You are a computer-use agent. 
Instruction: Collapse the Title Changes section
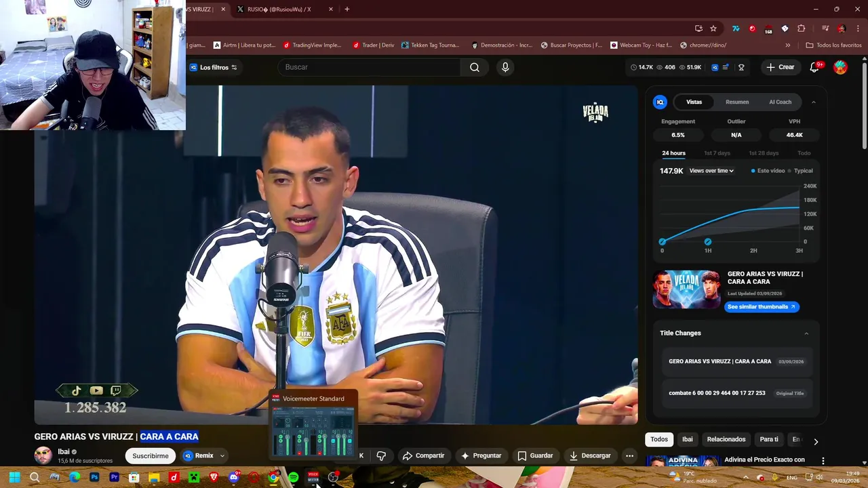click(x=806, y=333)
